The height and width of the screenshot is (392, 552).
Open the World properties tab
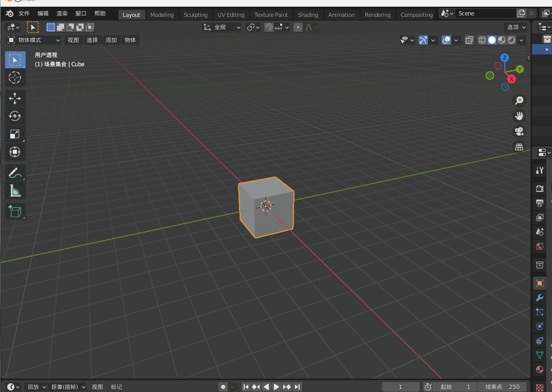[x=539, y=246]
